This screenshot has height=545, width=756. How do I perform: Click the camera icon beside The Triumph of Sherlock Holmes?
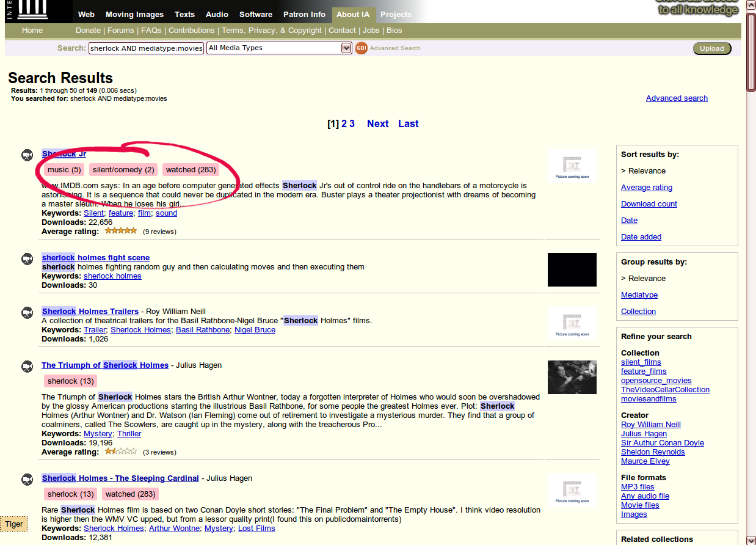[27, 367]
